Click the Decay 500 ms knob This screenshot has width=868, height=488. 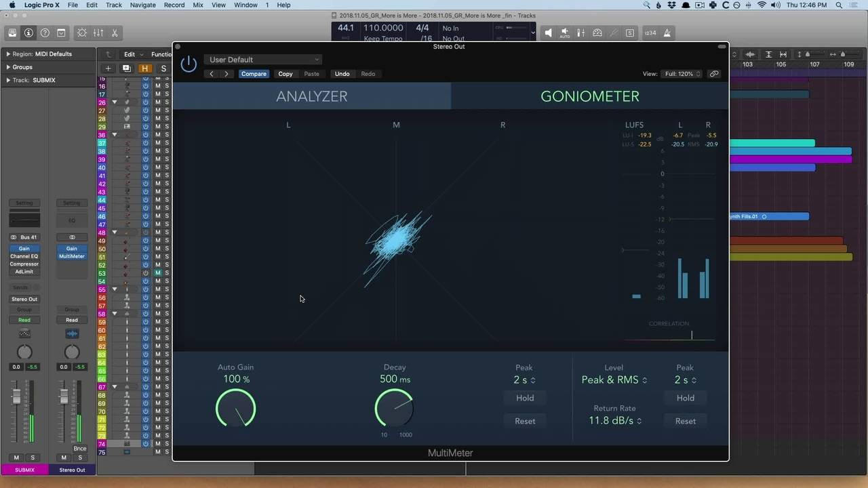click(395, 409)
